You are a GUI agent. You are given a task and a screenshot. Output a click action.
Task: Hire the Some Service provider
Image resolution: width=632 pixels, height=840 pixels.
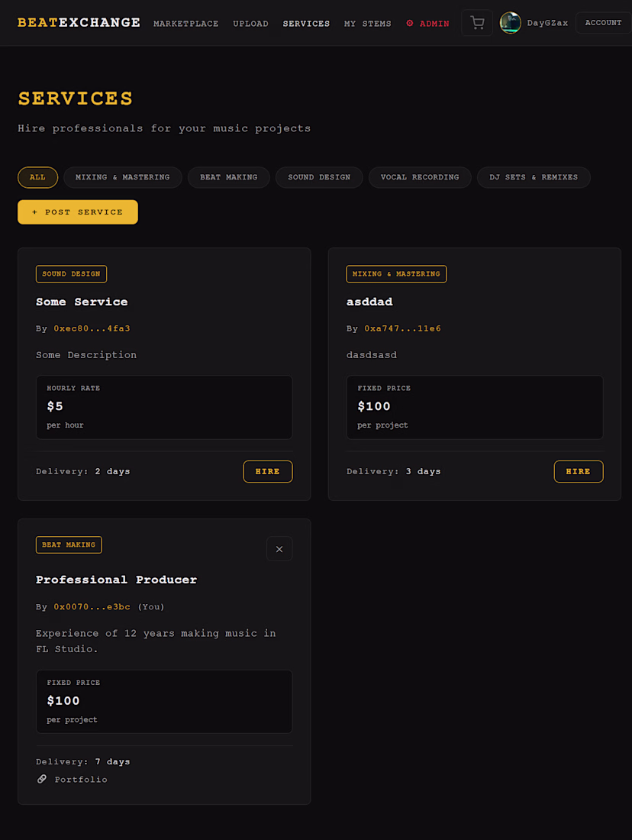click(x=268, y=472)
